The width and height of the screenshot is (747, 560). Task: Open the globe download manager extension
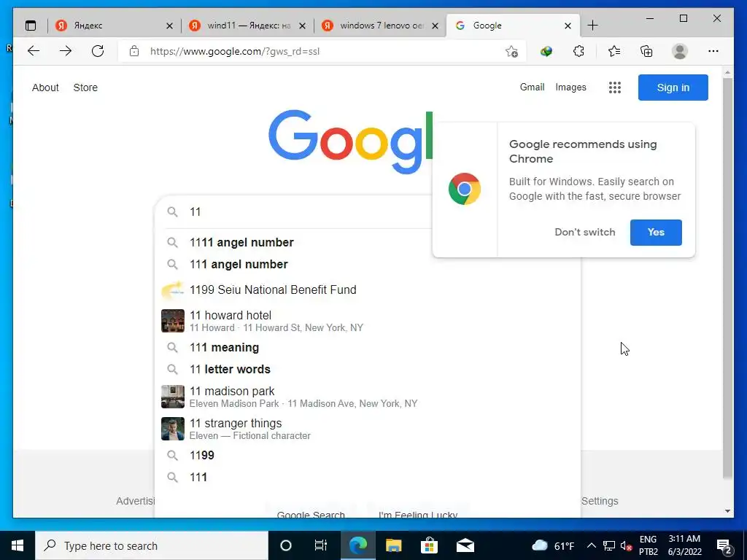tap(546, 51)
